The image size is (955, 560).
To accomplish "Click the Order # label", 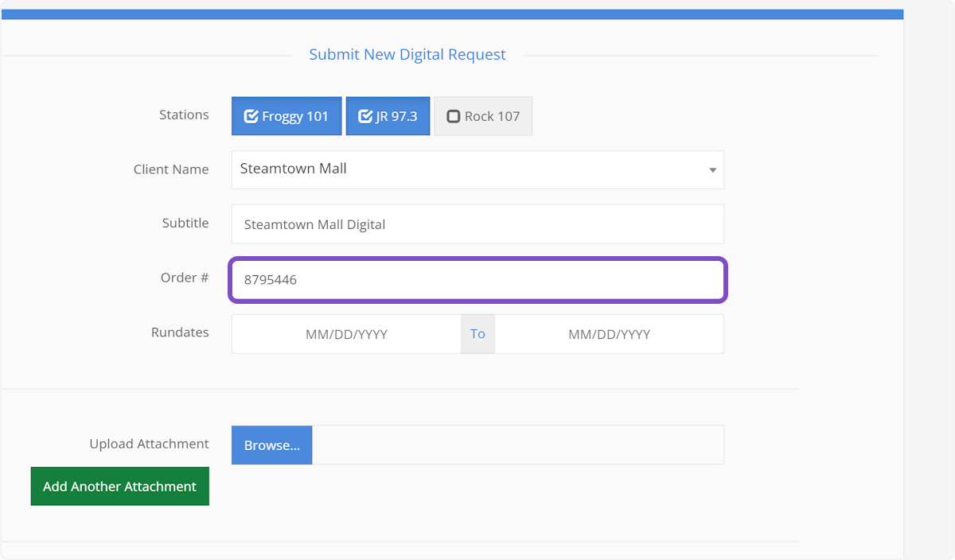I will [x=185, y=278].
